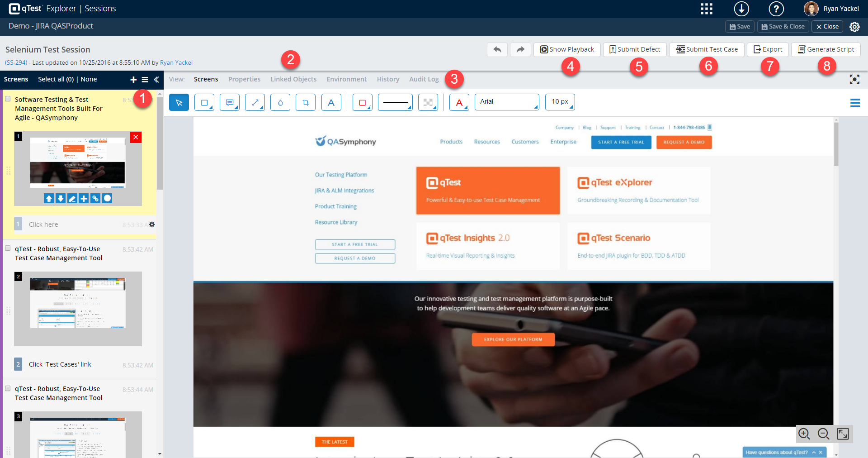Choose the text annotation tool

click(331, 102)
